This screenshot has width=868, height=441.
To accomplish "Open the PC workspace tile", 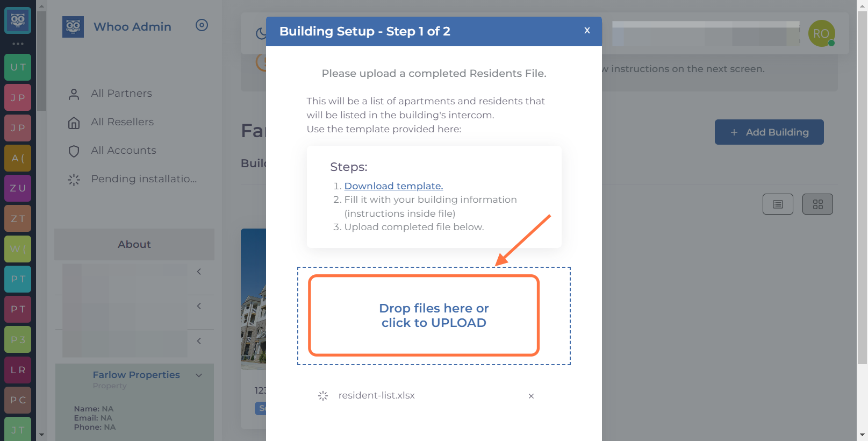I will tap(18, 400).
